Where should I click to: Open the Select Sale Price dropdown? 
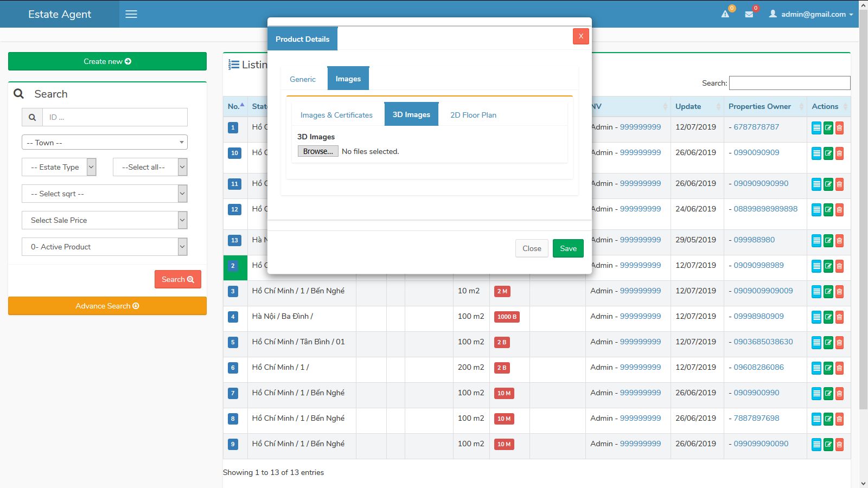[105, 220]
